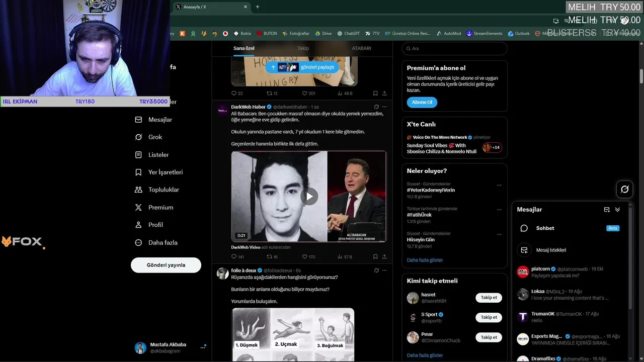This screenshot has width=644, height=362.
Task: Open Drive bookmark in bookmarks bar
Action: [x=324, y=34]
